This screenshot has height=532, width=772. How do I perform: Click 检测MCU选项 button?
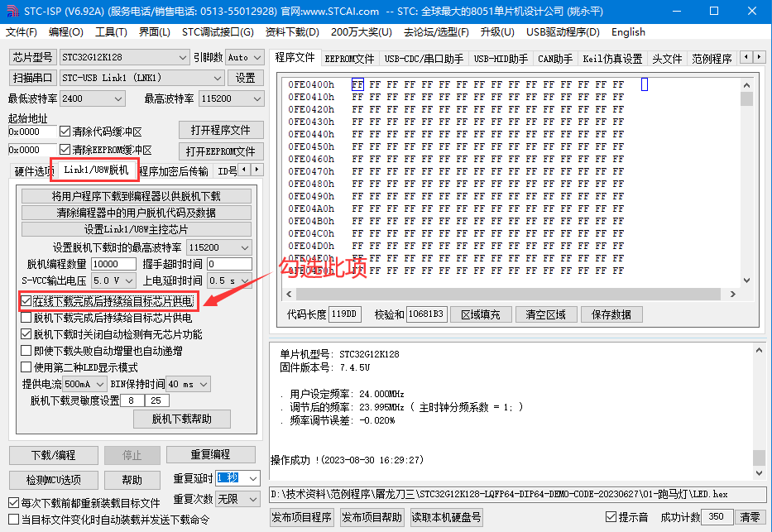coord(54,480)
